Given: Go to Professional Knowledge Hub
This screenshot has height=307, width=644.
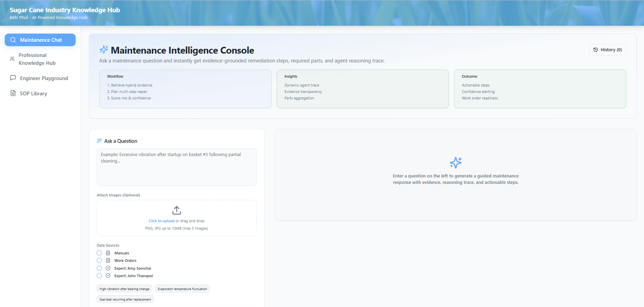Looking at the screenshot, I should (x=40, y=59).
